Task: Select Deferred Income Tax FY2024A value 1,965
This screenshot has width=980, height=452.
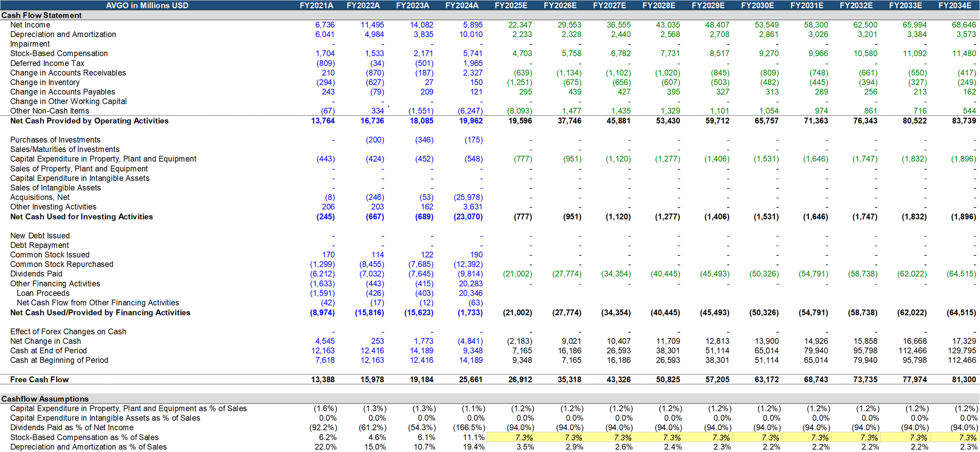Action: point(472,63)
